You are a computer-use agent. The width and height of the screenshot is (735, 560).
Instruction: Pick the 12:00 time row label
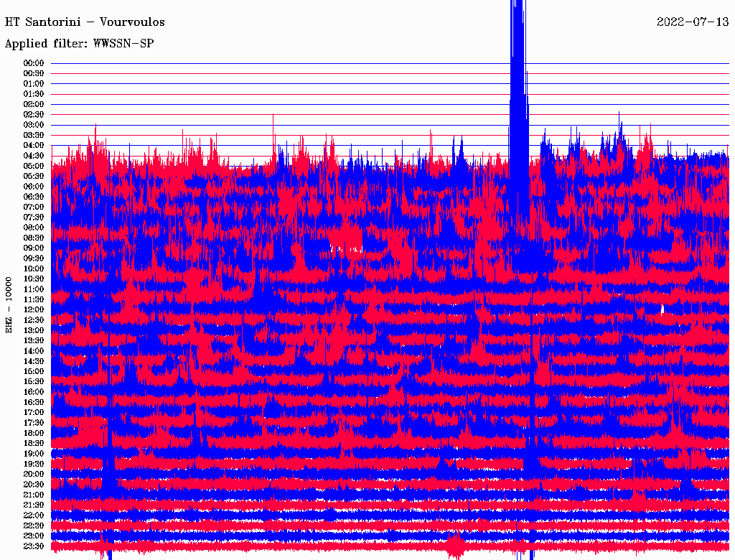pyautogui.click(x=34, y=309)
